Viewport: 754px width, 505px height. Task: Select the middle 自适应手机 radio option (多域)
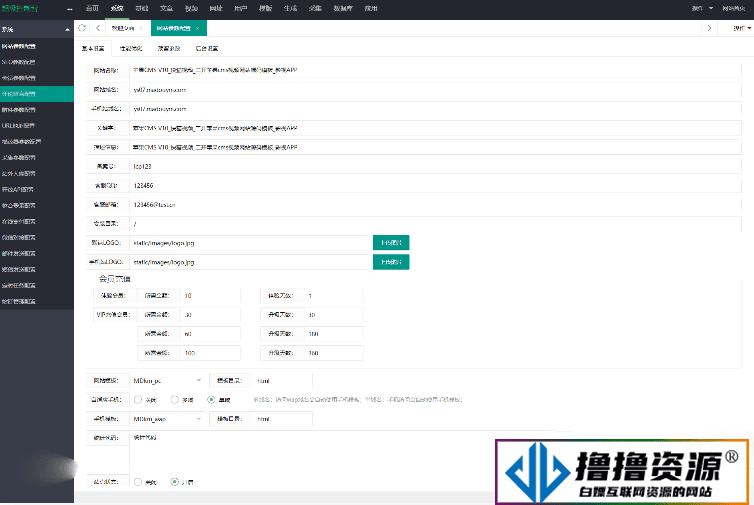click(175, 400)
